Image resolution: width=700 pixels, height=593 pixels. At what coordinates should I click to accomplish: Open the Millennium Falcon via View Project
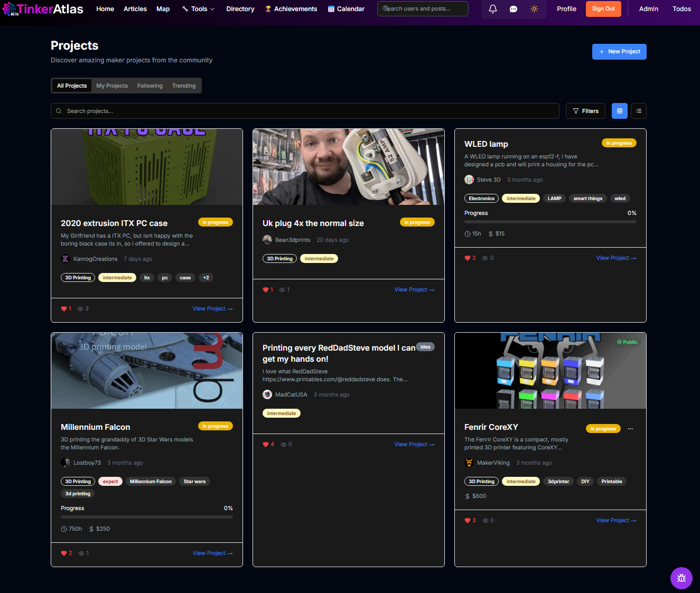click(x=212, y=553)
